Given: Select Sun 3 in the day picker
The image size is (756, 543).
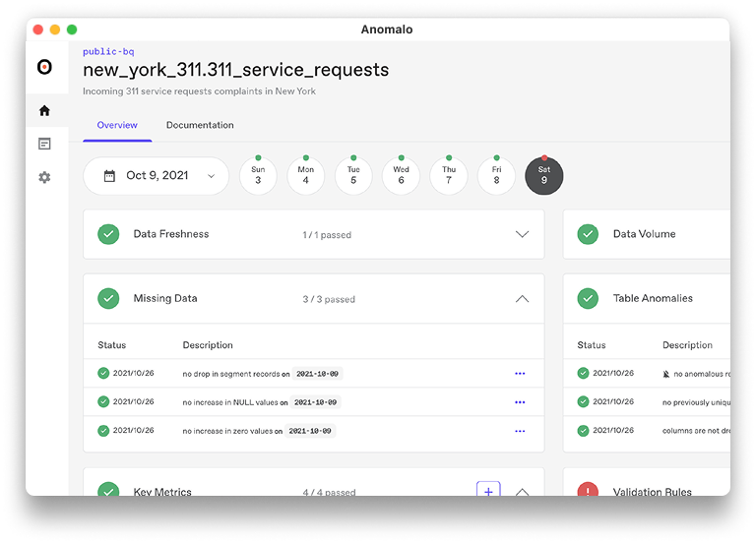Looking at the screenshot, I should coord(258,176).
